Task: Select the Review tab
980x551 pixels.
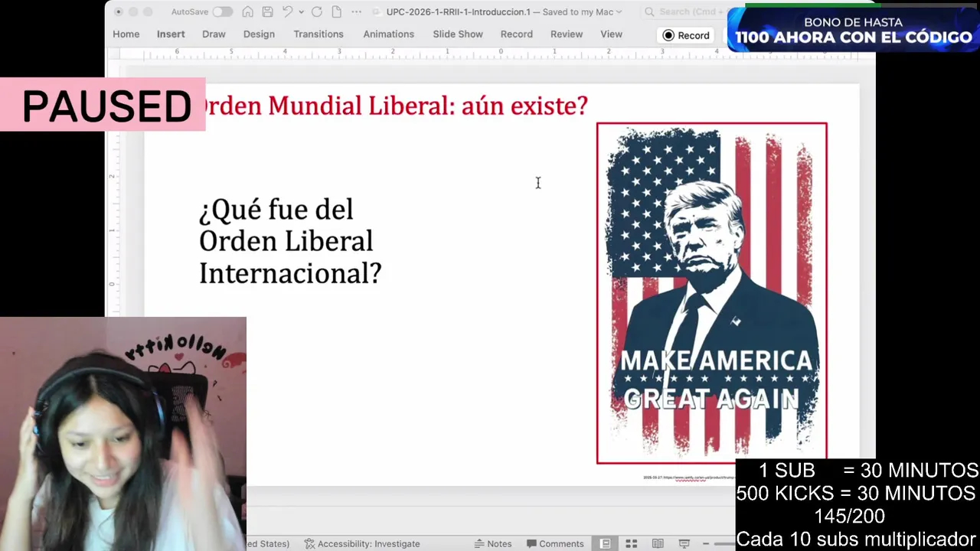Action: pyautogui.click(x=567, y=34)
